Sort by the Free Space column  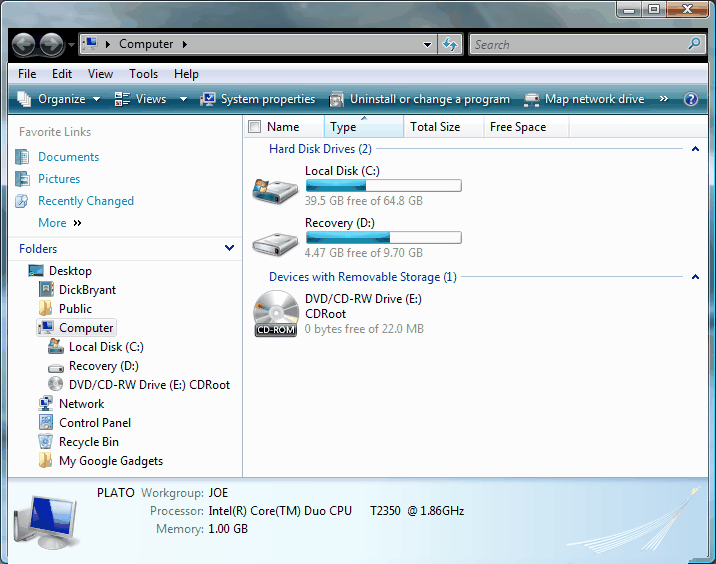(x=526, y=127)
